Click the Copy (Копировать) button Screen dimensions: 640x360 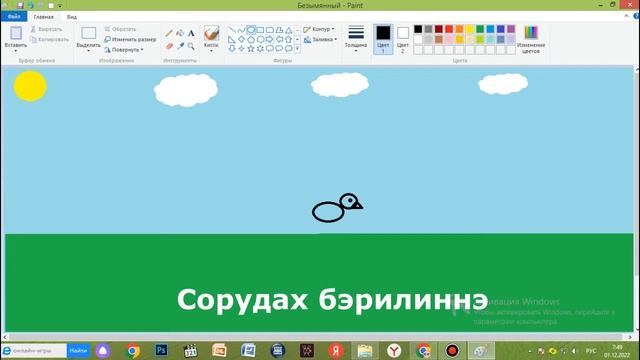click(50, 40)
